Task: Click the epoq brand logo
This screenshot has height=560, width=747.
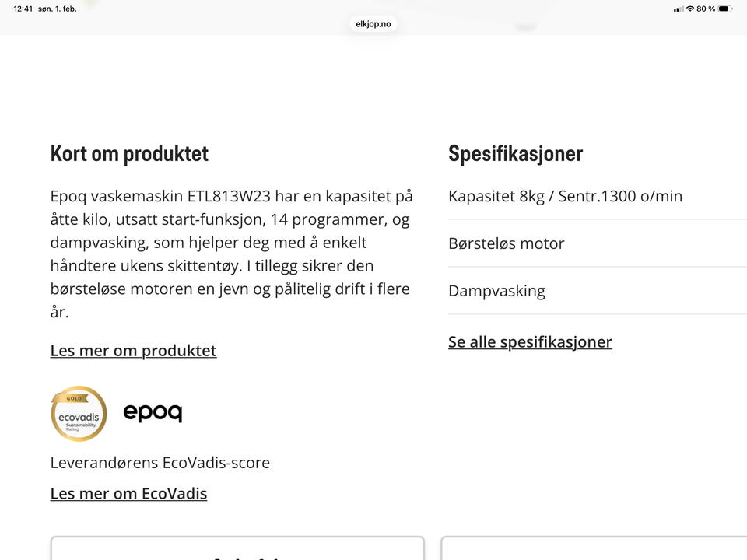Action: (x=153, y=412)
